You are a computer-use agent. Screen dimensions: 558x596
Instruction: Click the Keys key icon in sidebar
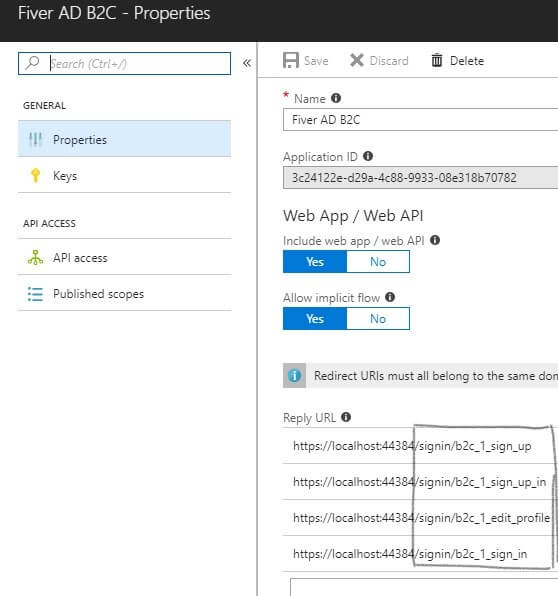coord(35,176)
